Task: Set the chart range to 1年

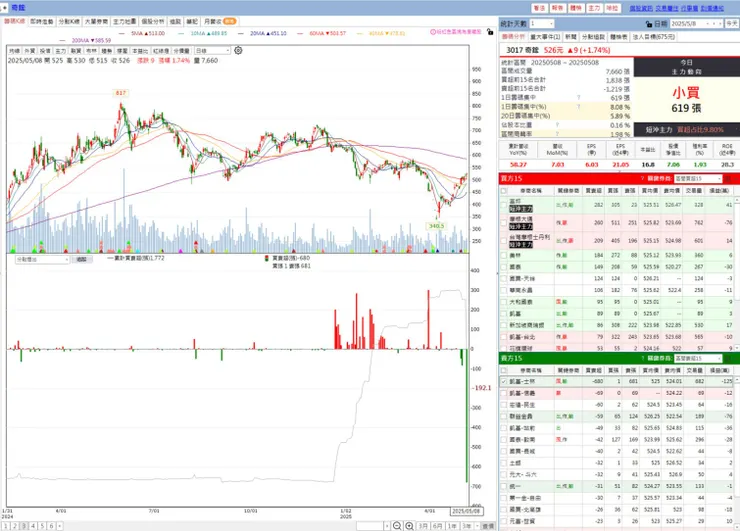Action: point(452,526)
